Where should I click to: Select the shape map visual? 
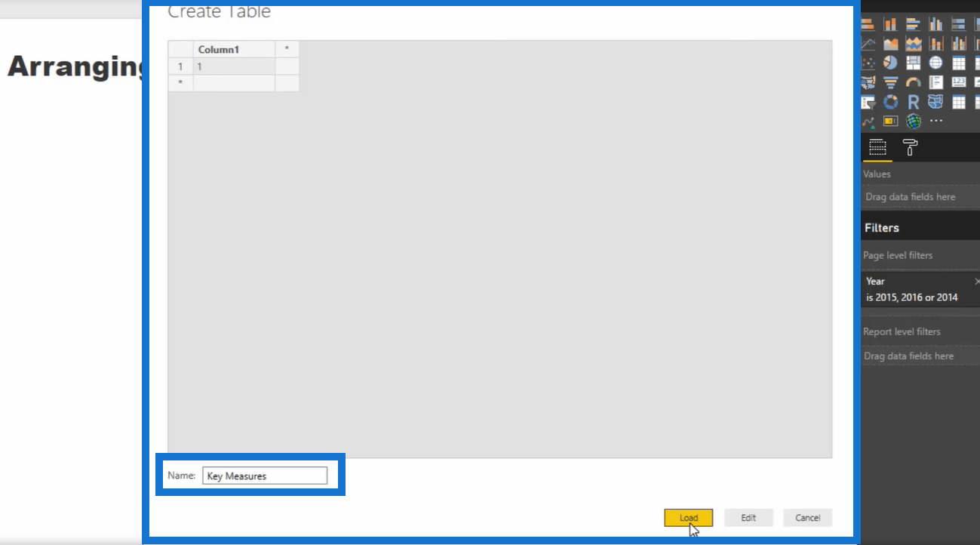935,102
